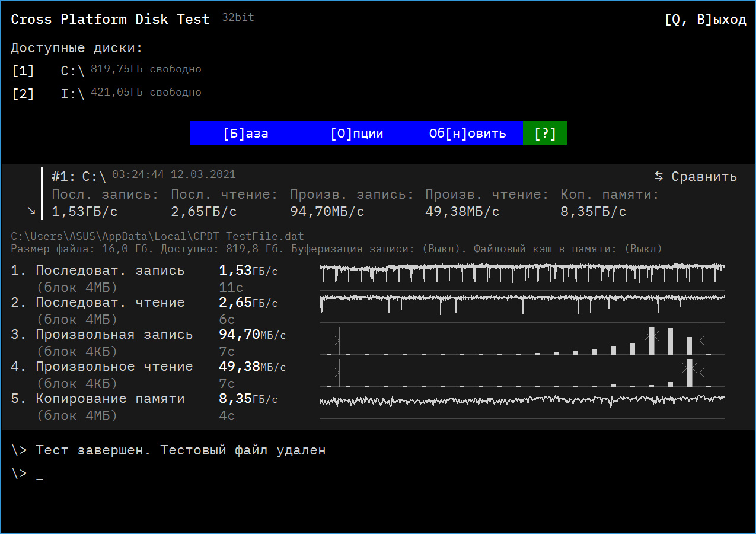This screenshot has width=756, height=534.
Task: Click the [Q, В]ыход exit link
Action: coord(706,20)
